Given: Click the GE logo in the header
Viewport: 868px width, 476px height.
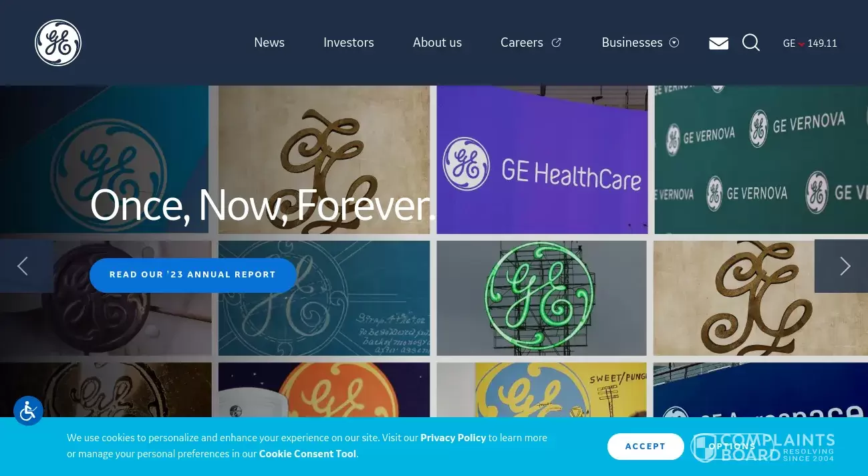Looking at the screenshot, I should click(x=58, y=43).
